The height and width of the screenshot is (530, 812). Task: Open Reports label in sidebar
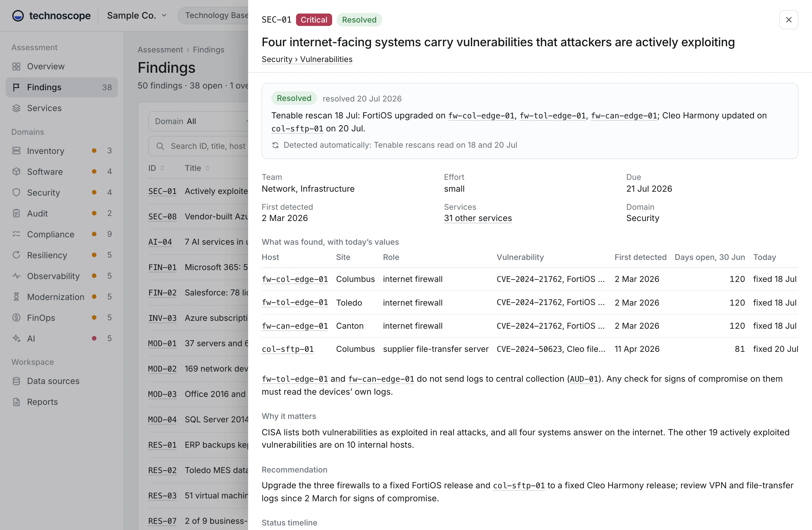(42, 402)
